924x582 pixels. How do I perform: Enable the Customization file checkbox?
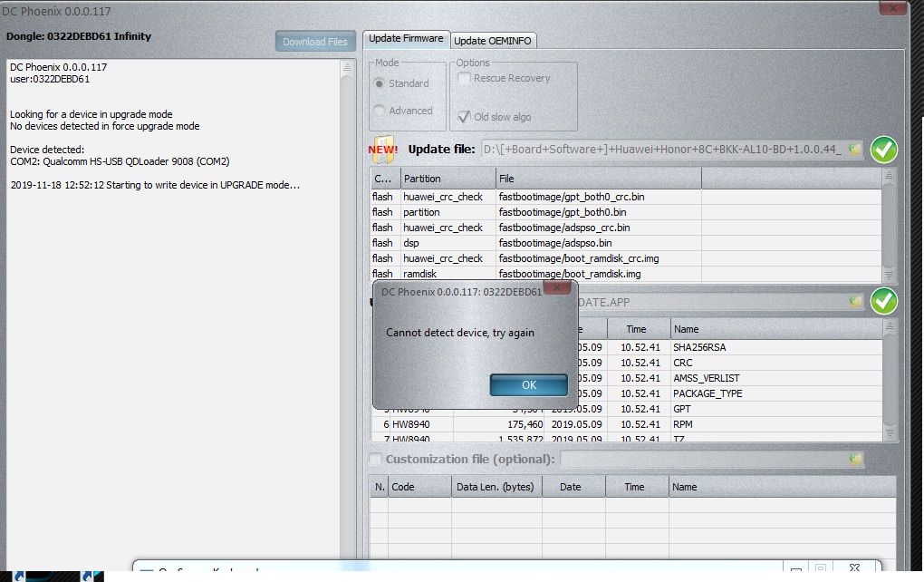375,459
